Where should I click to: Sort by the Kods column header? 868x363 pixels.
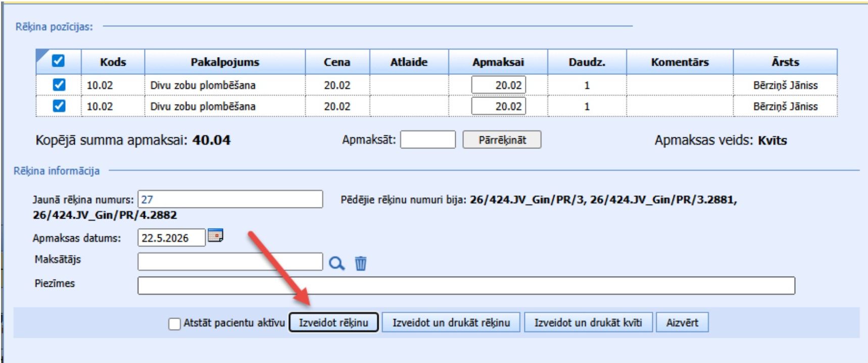(113, 62)
